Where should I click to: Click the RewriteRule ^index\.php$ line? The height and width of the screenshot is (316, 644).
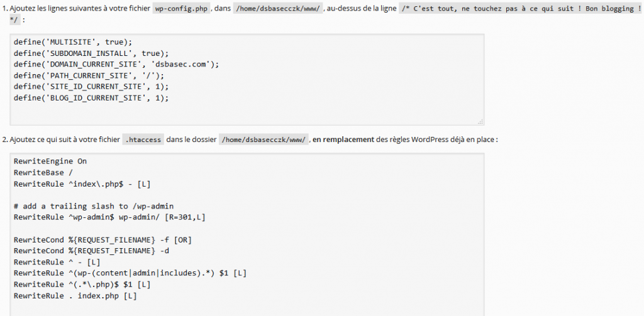[x=82, y=183]
